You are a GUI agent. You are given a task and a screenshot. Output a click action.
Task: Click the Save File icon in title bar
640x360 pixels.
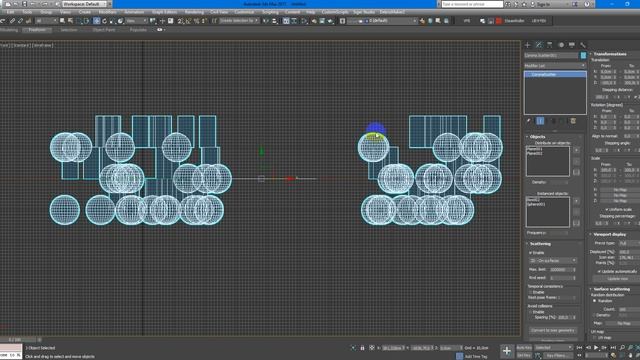tap(24, 4)
